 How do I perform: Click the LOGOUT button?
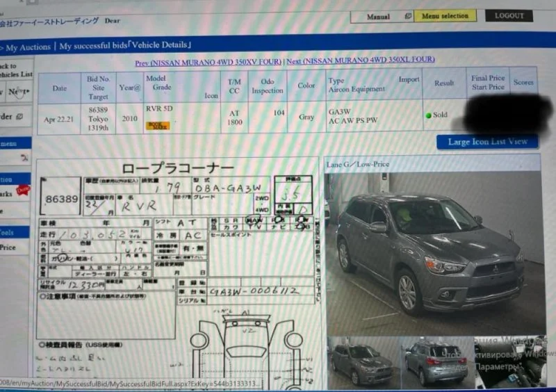pos(509,15)
